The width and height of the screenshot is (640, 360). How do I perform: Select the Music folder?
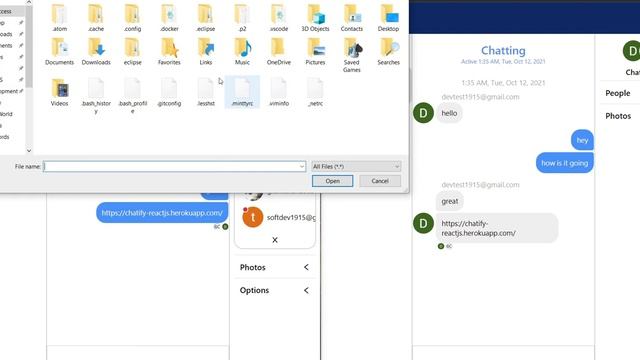click(242, 52)
